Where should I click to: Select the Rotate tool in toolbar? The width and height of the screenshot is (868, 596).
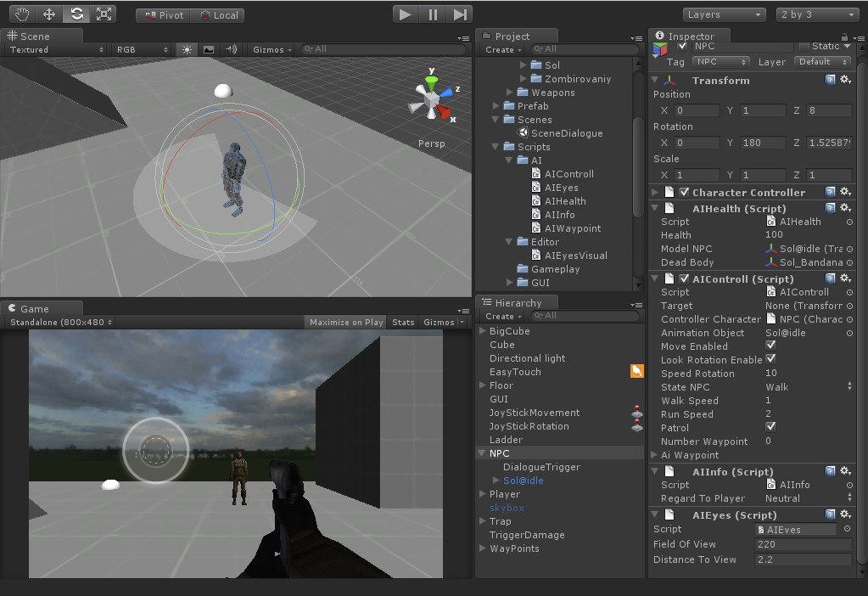(77, 14)
